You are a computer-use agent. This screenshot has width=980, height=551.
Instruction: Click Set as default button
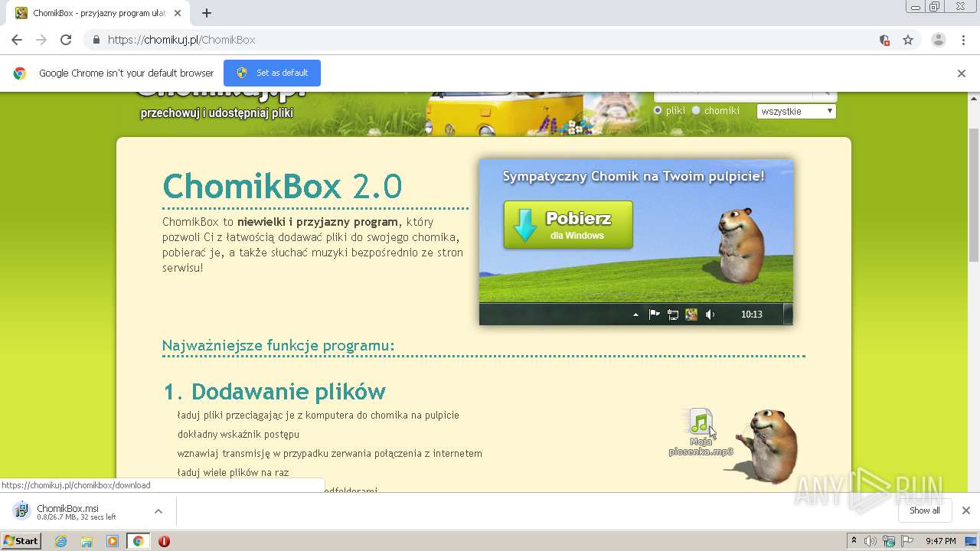tap(272, 73)
